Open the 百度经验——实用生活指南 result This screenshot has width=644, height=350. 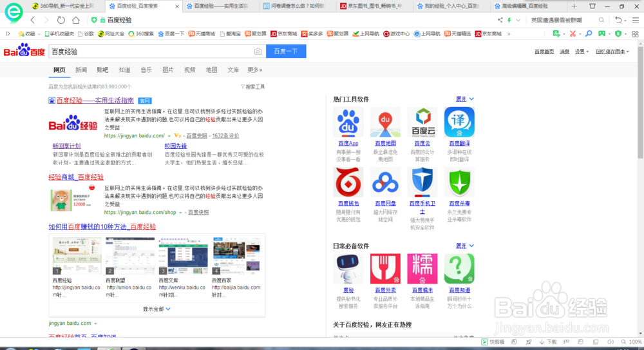95,101
